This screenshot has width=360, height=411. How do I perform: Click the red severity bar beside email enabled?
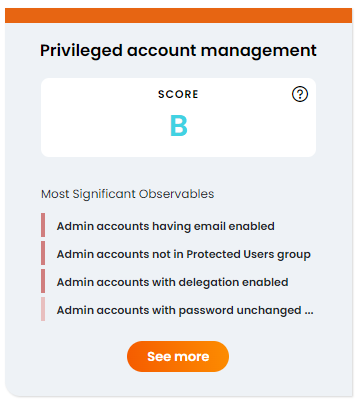(x=43, y=225)
